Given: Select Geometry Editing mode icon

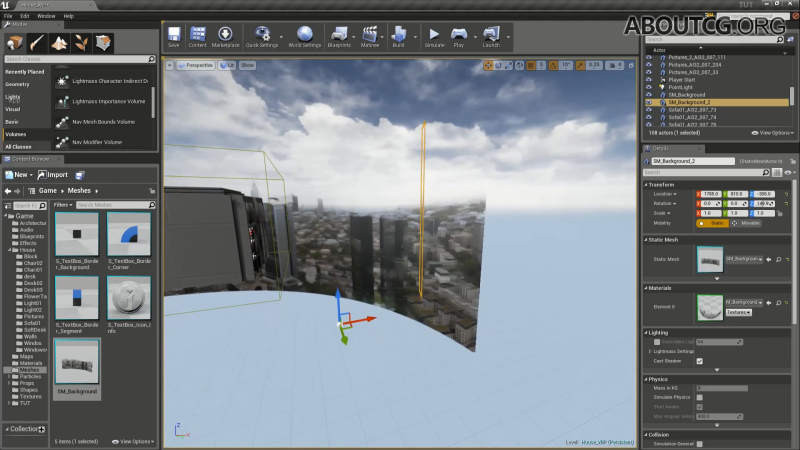Looking at the screenshot, I should [104, 43].
